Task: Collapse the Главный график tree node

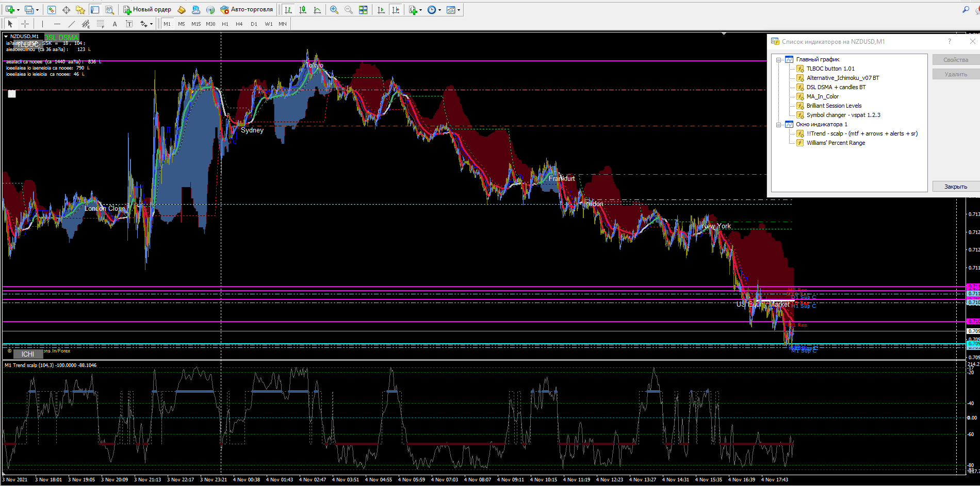Action: 779,60
